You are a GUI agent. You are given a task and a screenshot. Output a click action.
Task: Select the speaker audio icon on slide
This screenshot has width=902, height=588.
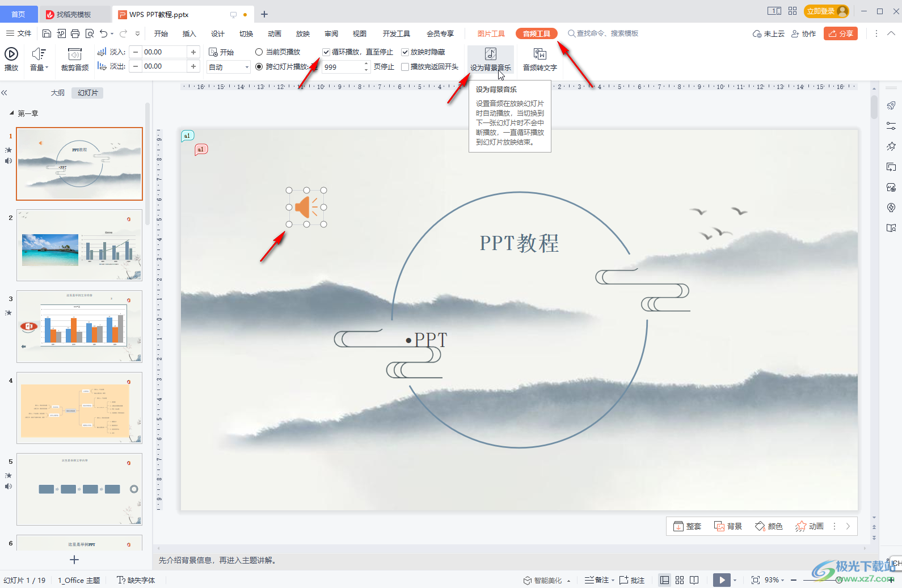(306, 208)
